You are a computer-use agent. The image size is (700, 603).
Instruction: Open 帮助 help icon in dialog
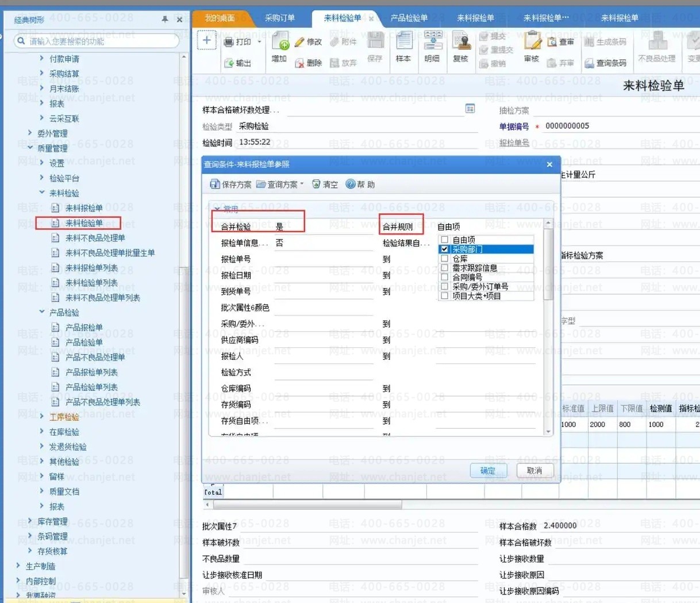[x=350, y=185]
